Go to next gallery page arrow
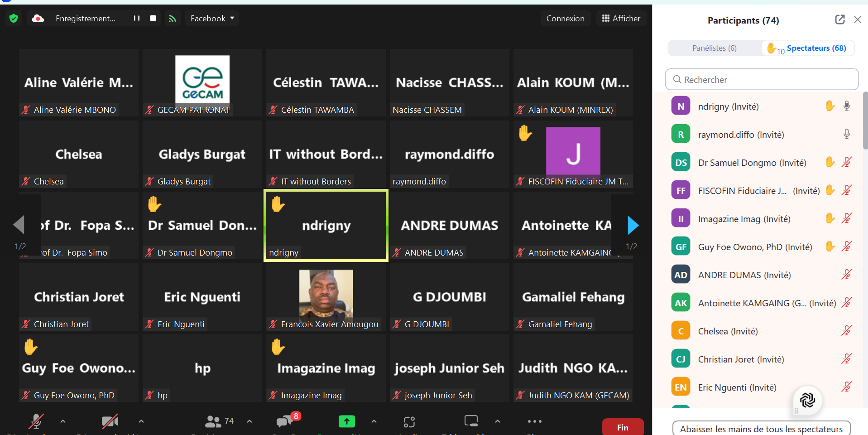 point(633,225)
